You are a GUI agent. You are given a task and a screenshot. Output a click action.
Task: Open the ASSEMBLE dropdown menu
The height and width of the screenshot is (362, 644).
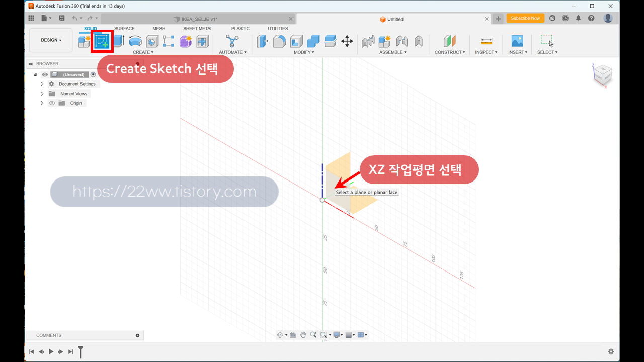pyautogui.click(x=393, y=52)
